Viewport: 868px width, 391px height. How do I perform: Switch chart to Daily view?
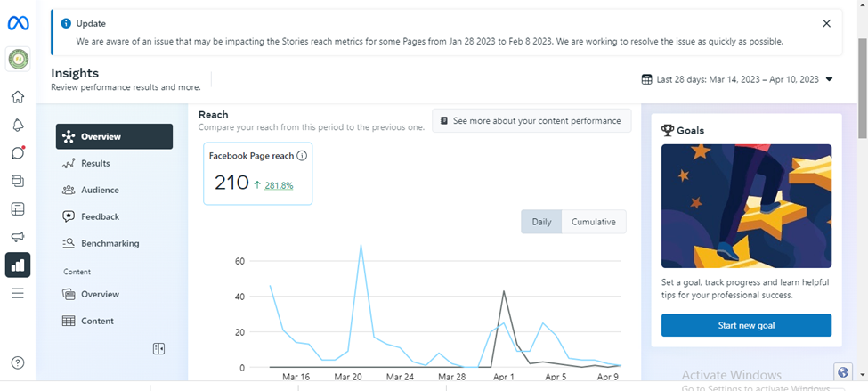[541, 222]
